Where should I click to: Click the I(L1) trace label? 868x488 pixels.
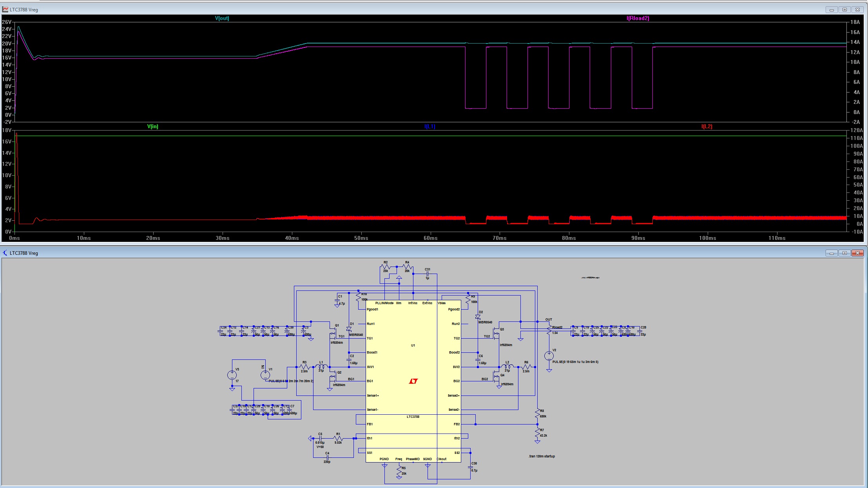430,127
